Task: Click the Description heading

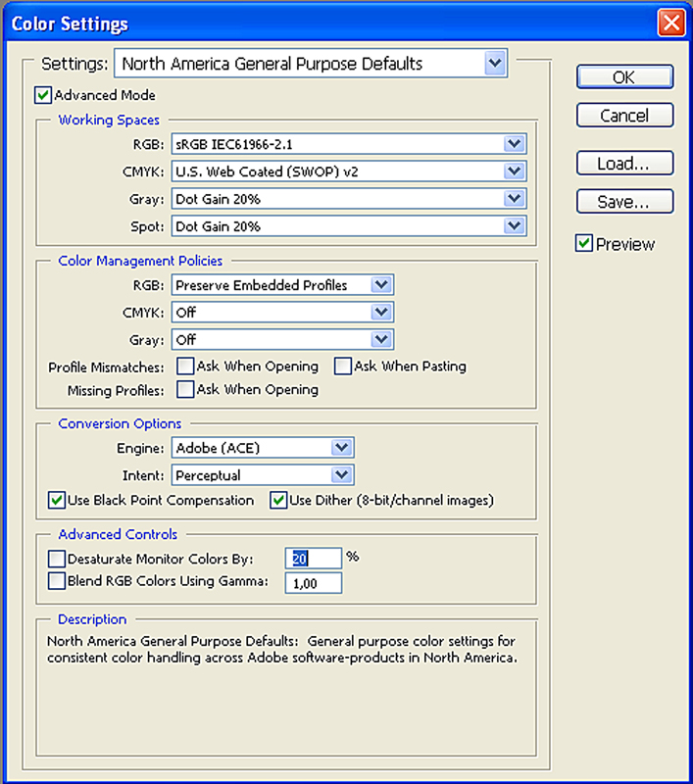Action: [x=92, y=619]
